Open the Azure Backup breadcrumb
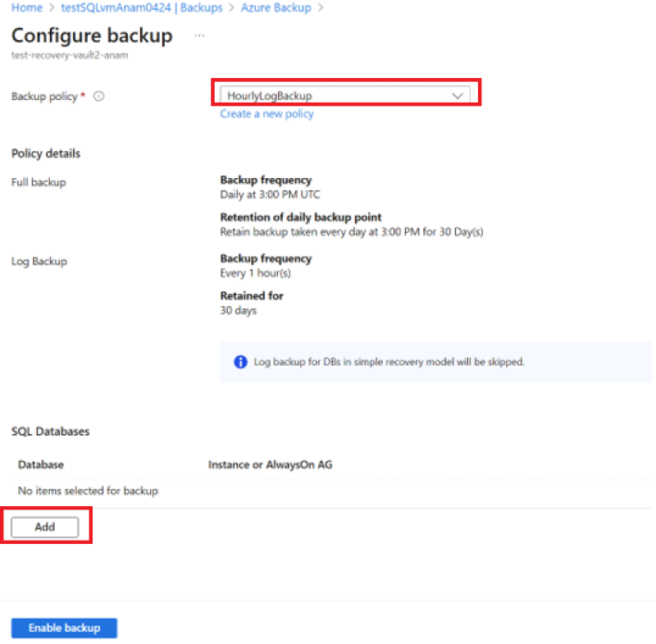656x644 pixels. click(x=276, y=7)
